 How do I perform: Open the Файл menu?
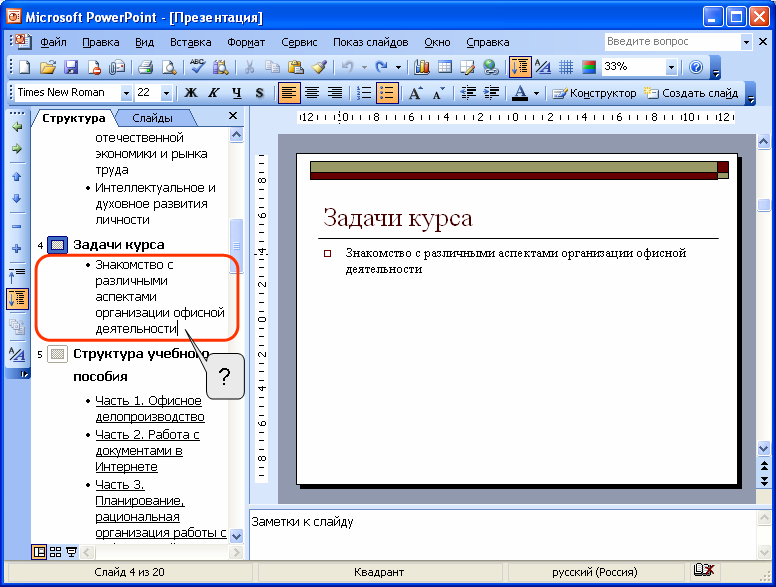(x=53, y=43)
